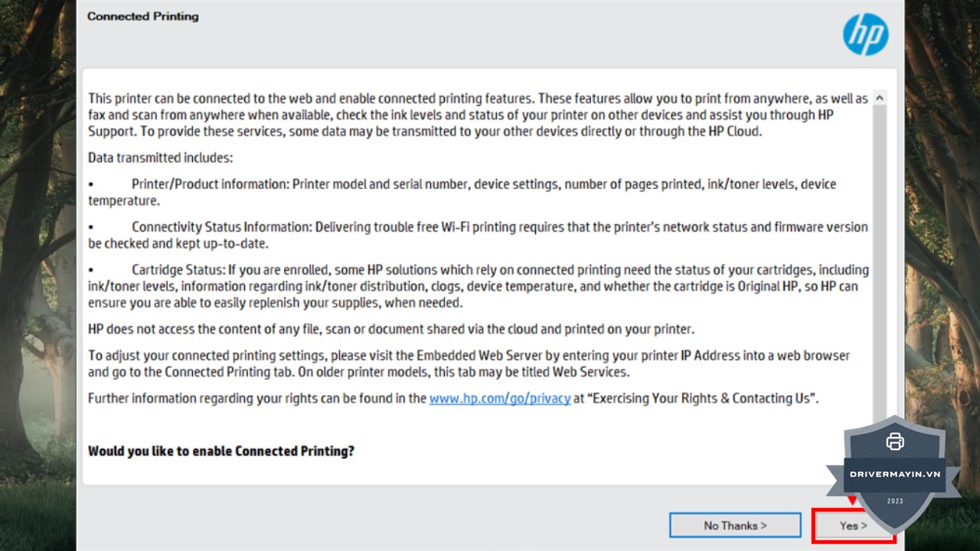Click the scrollbar up arrow

tap(879, 98)
